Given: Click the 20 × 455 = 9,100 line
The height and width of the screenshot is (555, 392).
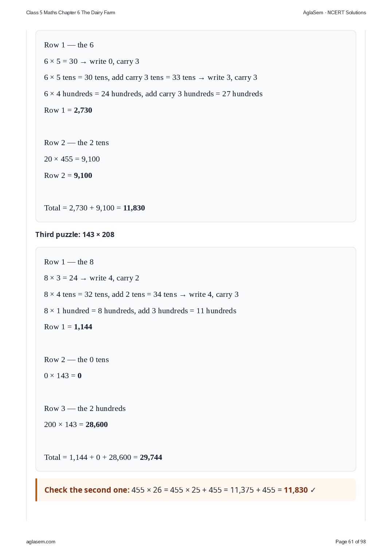Looking at the screenshot, I should tap(72, 159).
